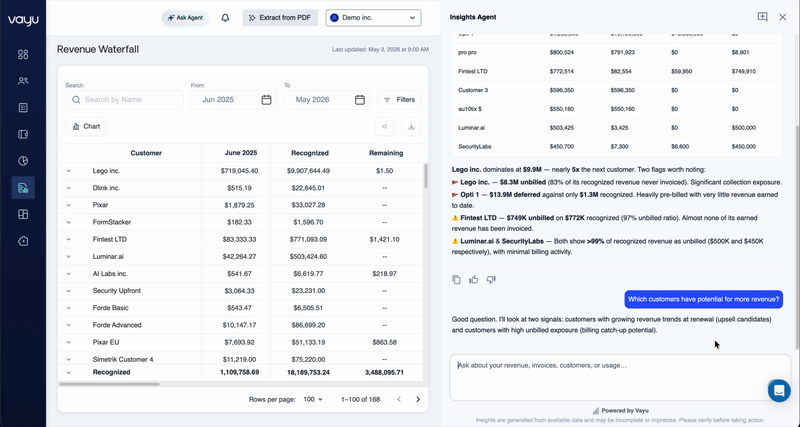Click the table horizontal scrollbar
The width and height of the screenshot is (800, 427).
point(110,384)
